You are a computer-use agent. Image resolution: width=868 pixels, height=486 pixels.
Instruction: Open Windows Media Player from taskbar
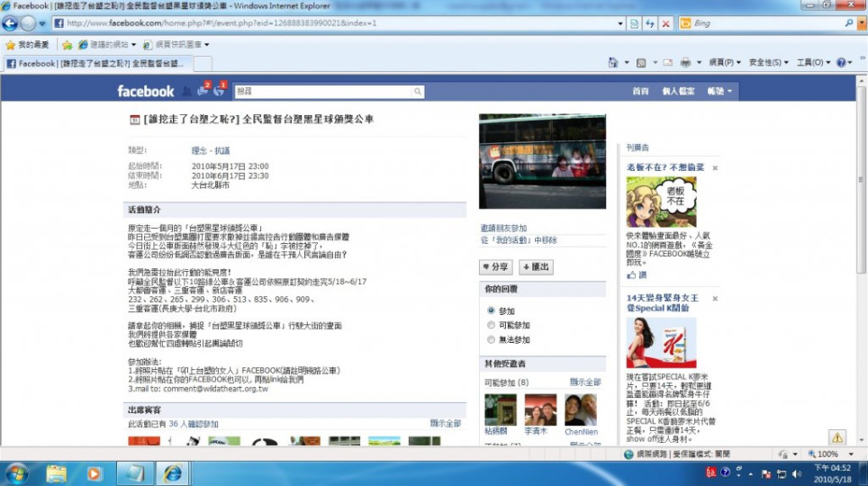point(94,473)
